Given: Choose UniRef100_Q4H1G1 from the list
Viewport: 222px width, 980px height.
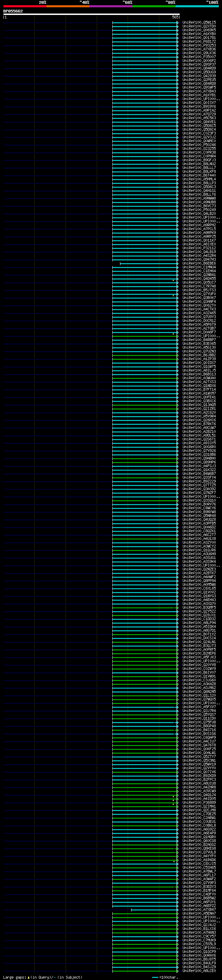Looking at the screenshot, I should coord(199,191).
